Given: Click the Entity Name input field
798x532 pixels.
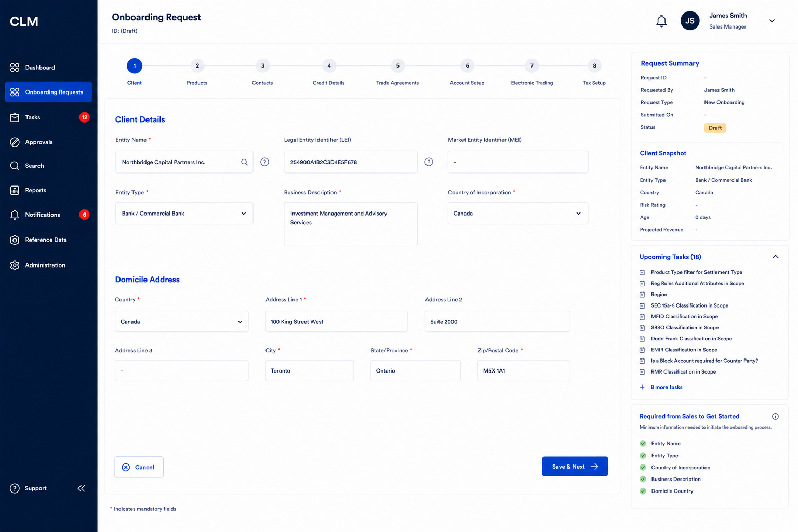Looking at the screenshot, I should click(184, 162).
